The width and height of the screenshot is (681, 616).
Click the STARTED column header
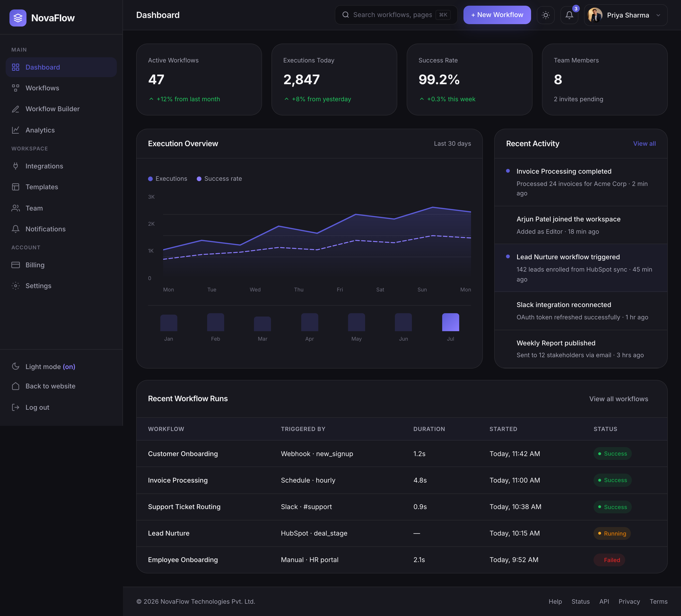point(503,429)
